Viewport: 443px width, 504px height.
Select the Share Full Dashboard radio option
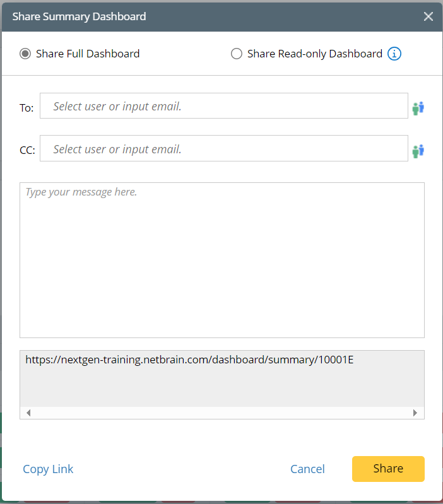25,54
